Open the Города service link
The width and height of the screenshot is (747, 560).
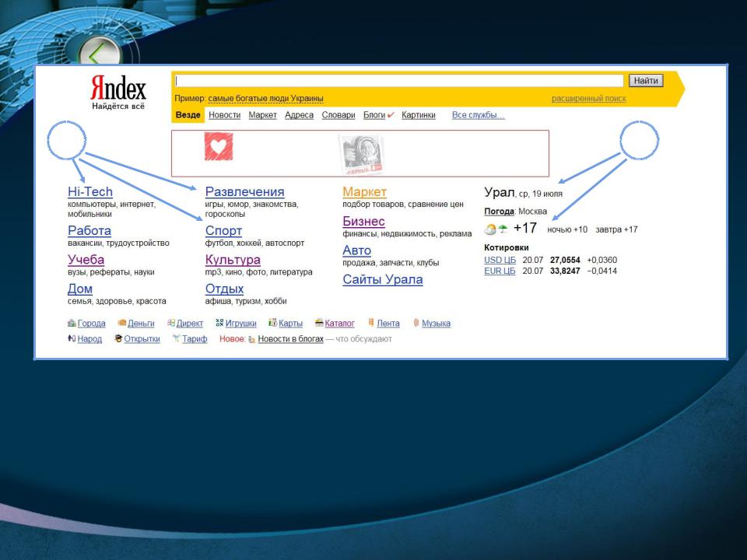point(92,324)
